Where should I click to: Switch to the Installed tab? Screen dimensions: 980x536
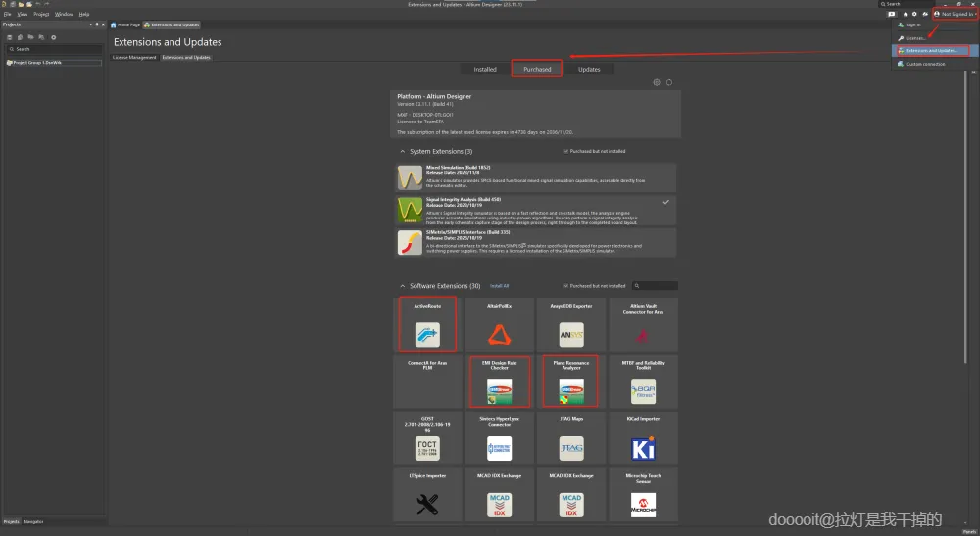click(485, 69)
